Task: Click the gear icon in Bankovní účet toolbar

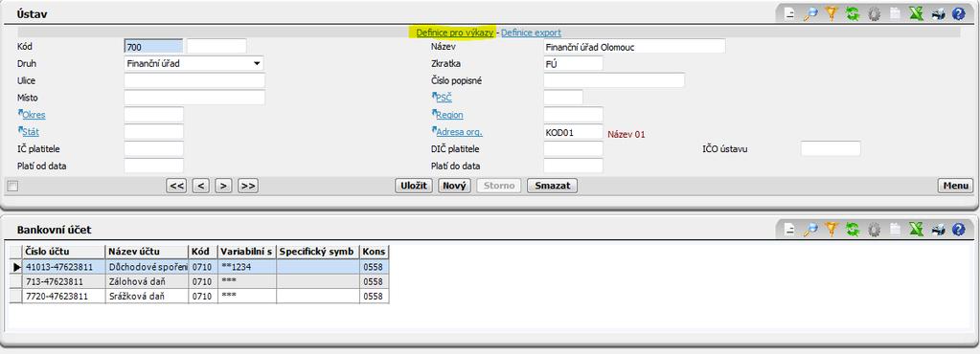Action: 874,230
